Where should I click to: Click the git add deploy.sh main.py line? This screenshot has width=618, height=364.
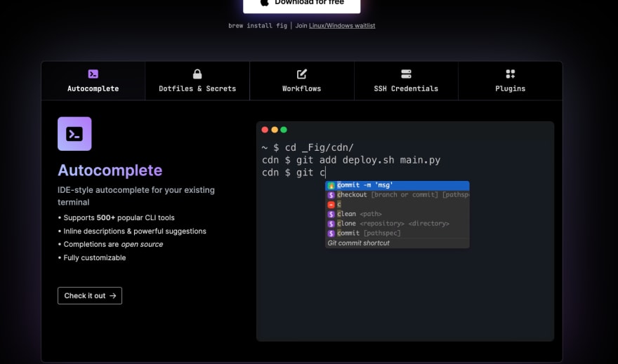(351, 160)
